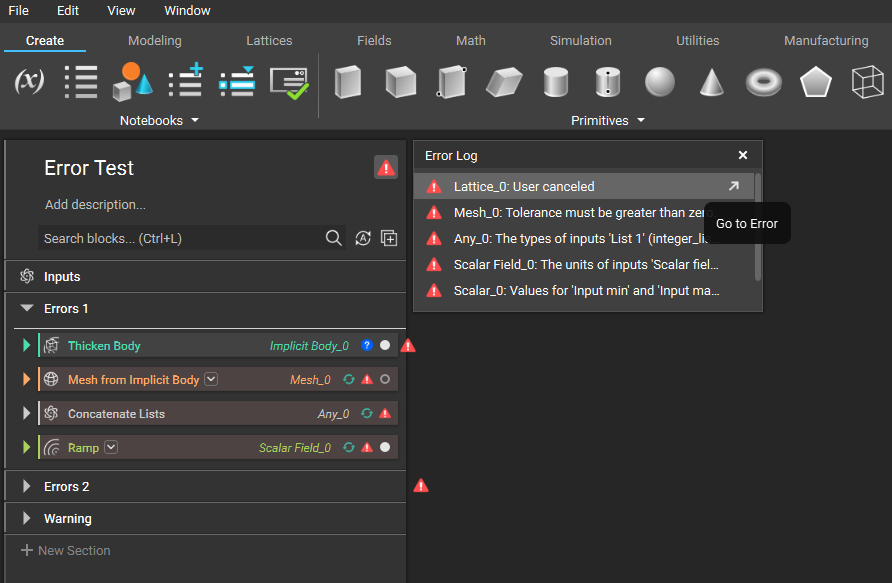
Task: Click refresh icon on Ramp block
Action: (x=349, y=448)
